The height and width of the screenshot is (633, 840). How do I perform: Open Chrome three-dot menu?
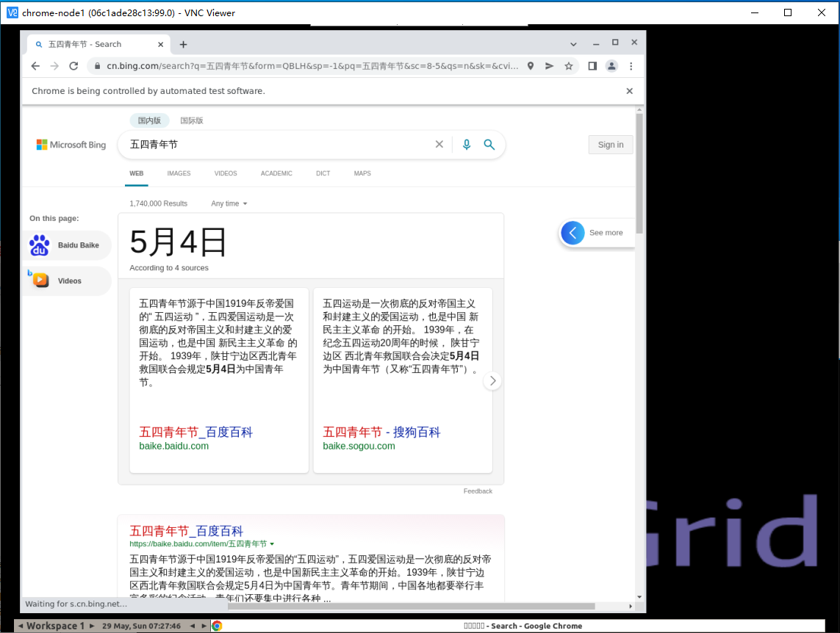[631, 66]
